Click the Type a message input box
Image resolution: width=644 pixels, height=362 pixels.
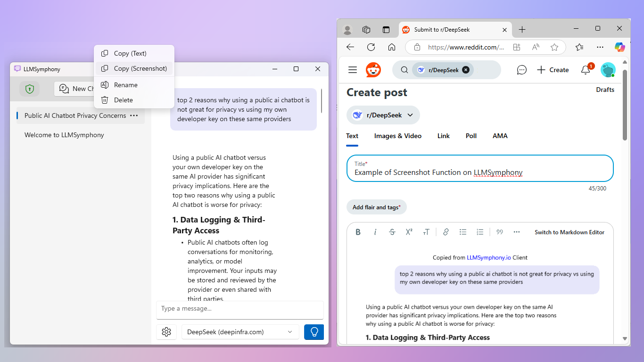[240, 310]
